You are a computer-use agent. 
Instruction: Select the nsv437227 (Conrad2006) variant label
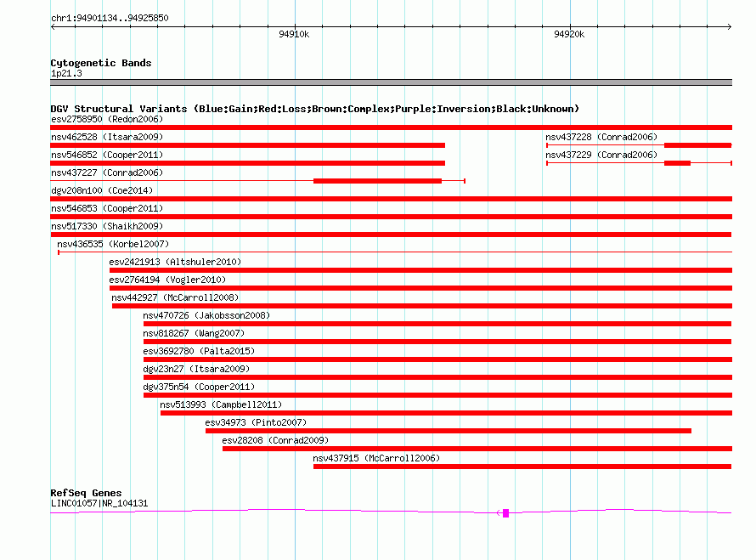click(107, 173)
